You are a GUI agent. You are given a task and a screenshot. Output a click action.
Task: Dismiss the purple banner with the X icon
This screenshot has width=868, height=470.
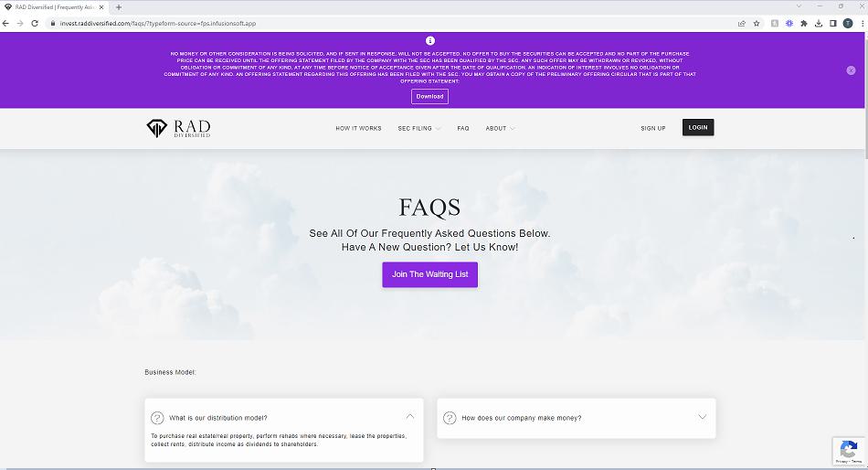[x=851, y=70]
